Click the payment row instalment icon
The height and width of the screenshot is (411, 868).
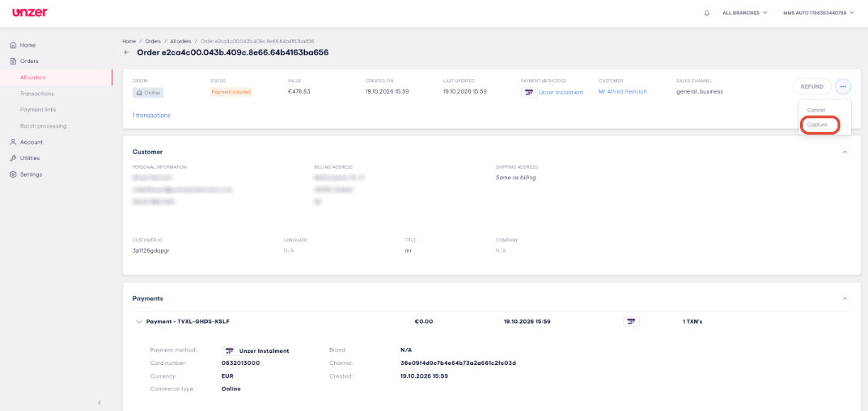[631, 322]
